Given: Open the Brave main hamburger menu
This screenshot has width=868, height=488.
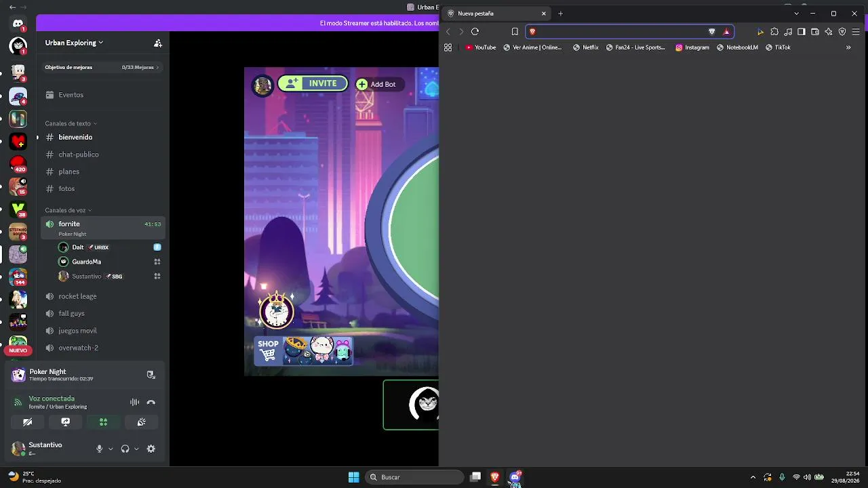Looking at the screenshot, I should tap(856, 31).
